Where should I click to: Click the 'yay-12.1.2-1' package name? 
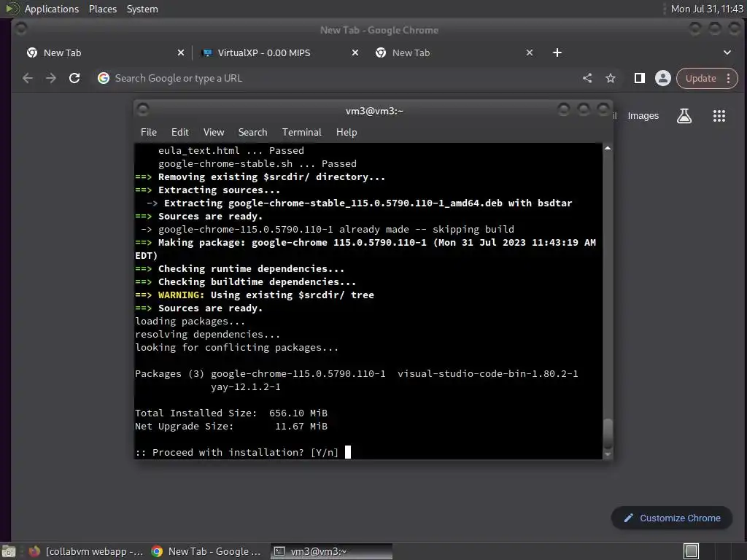246,386
